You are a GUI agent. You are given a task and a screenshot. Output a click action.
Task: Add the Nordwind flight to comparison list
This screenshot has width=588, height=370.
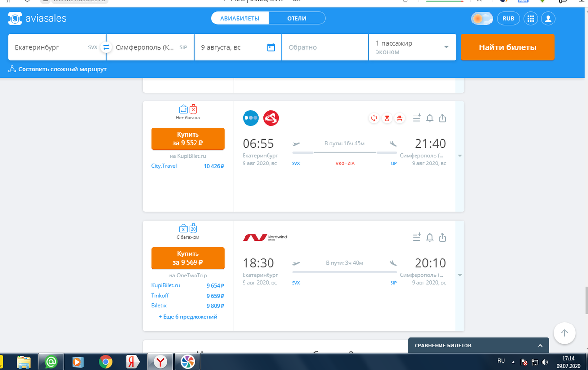[x=417, y=237]
